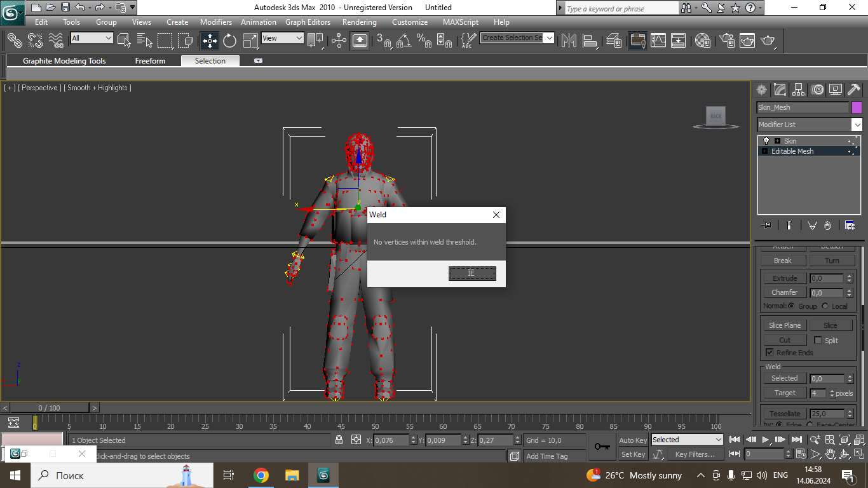868x488 pixels.
Task: Switch to the Freeform ribbon tab
Action: (x=150, y=61)
